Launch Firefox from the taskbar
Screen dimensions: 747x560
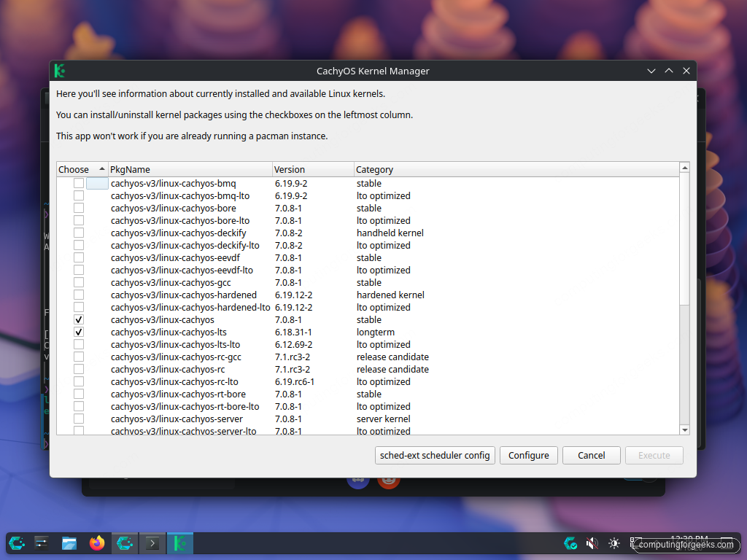[97, 543]
